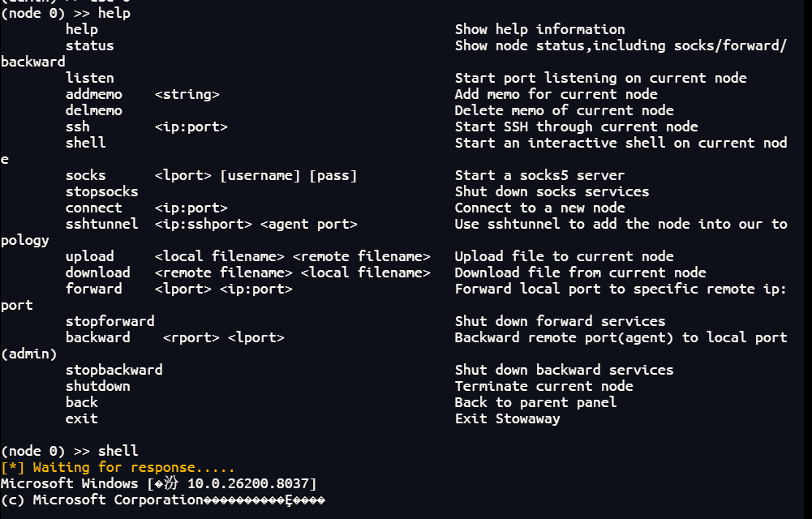Click the 'shutdown' command name

pos(97,386)
